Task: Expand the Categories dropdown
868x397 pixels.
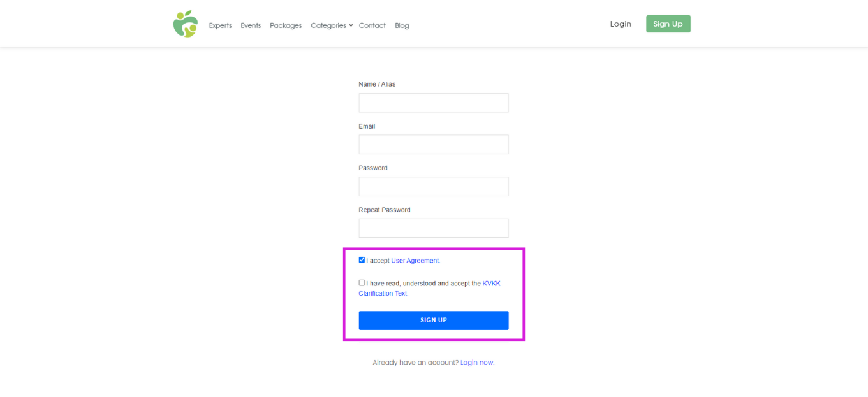Action: (x=332, y=25)
